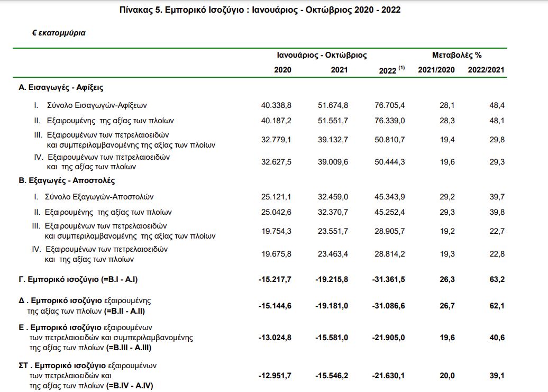The image size is (548, 392).
Task: Select balance value -31.086,6
Action: click(389, 306)
